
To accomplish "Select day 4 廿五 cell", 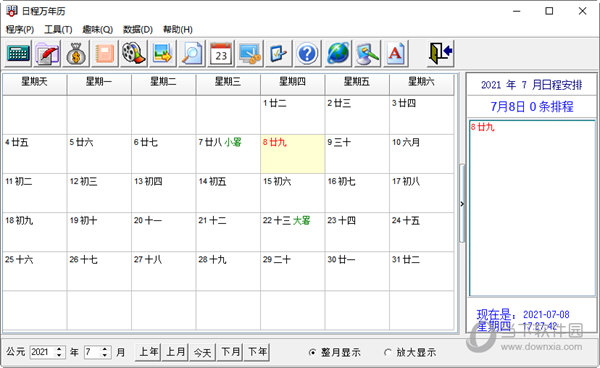I will [x=35, y=154].
